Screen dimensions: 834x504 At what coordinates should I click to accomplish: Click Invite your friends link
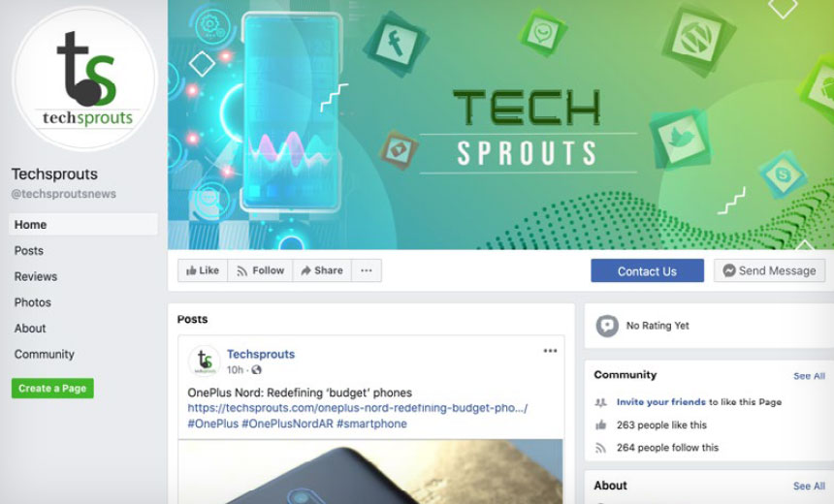tap(661, 402)
